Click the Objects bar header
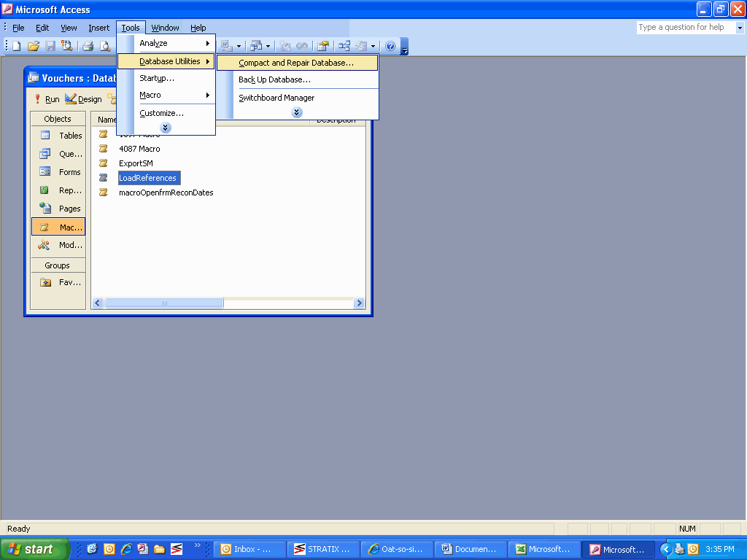The height and width of the screenshot is (560, 747). pyautogui.click(x=58, y=119)
